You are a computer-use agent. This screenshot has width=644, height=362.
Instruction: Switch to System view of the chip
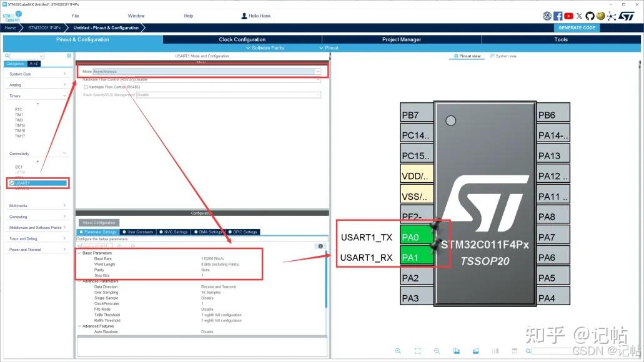tap(503, 56)
